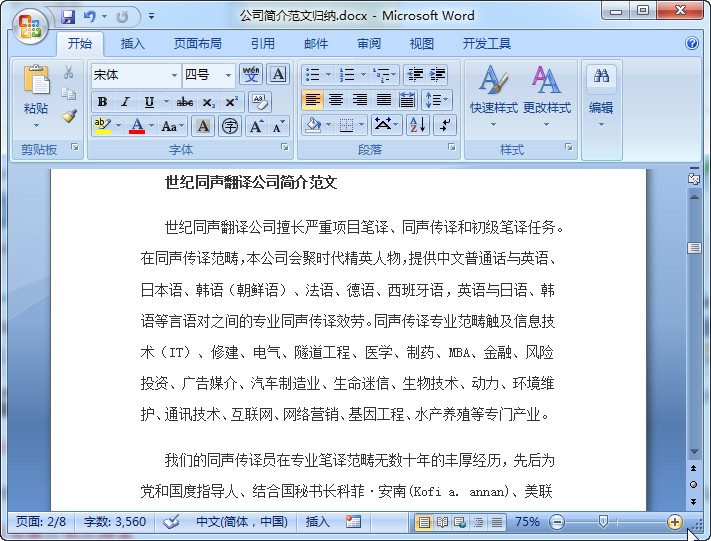The height and width of the screenshot is (541, 711).
Task: Apply red font color
Action: click(137, 126)
